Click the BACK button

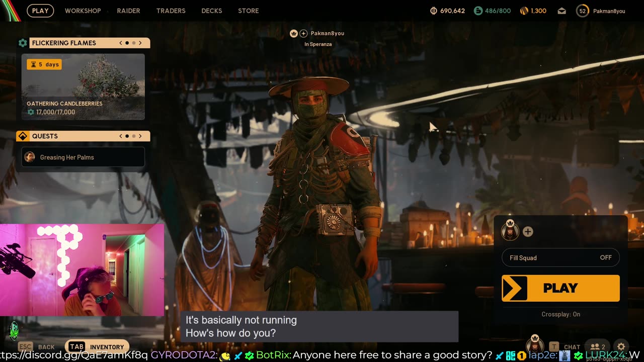(x=46, y=347)
